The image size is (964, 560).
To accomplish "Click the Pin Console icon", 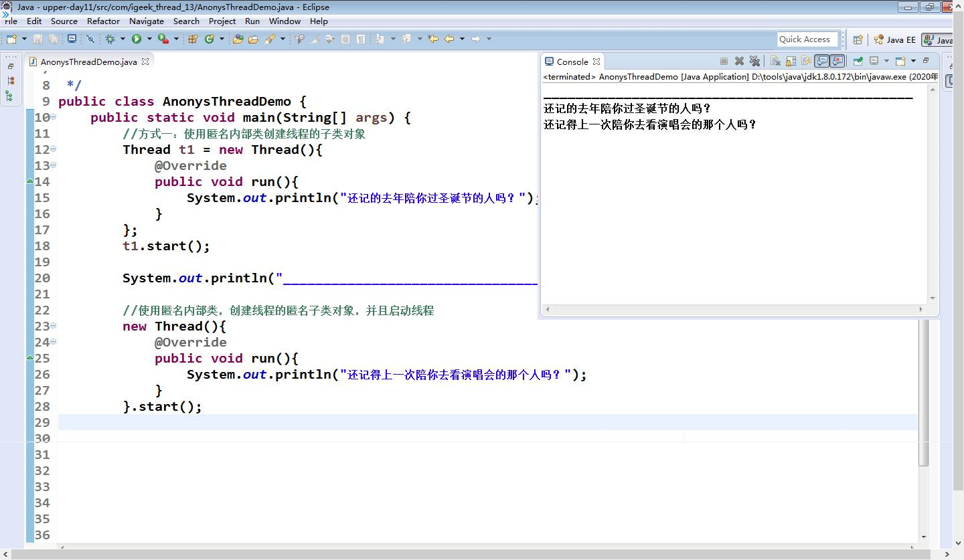I will pyautogui.click(x=858, y=61).
